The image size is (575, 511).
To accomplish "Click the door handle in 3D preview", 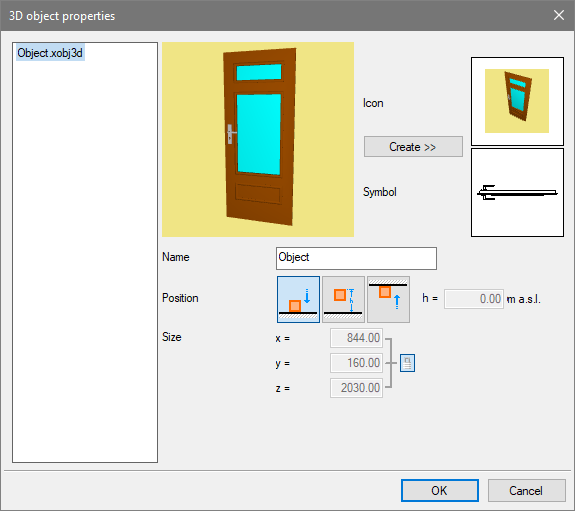I will pos(231,134).
